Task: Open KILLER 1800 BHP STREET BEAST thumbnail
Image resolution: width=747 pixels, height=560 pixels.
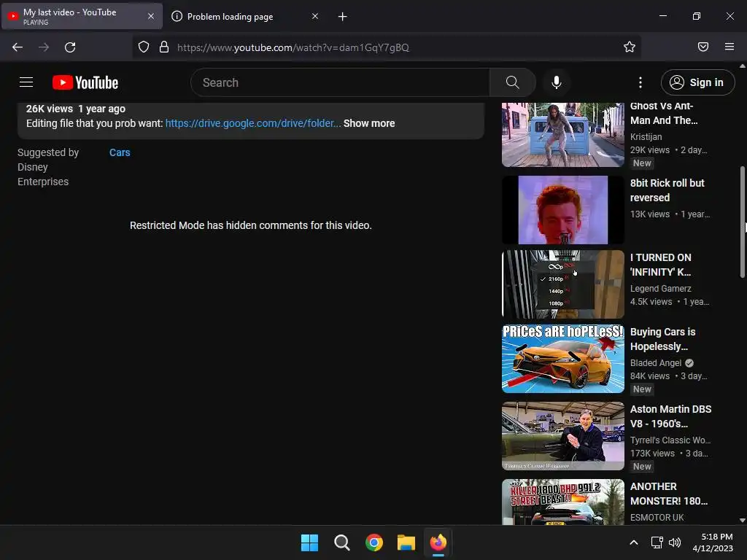Action: (562, 502)
